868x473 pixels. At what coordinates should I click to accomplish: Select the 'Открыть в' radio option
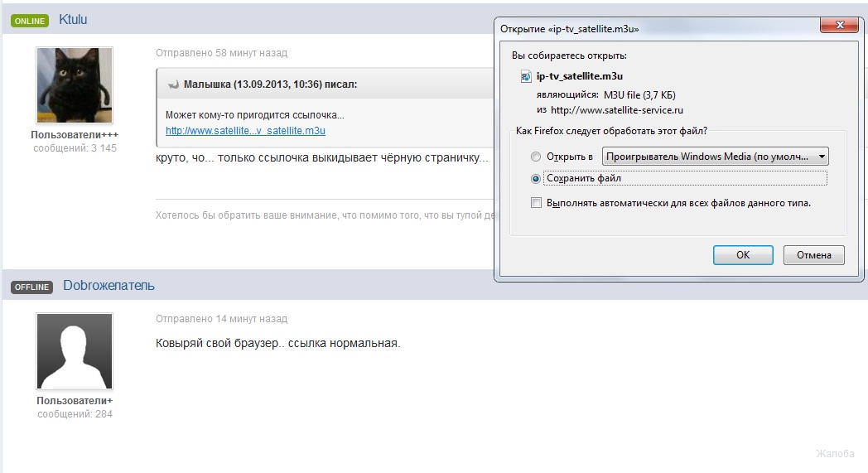click(536, 157)
